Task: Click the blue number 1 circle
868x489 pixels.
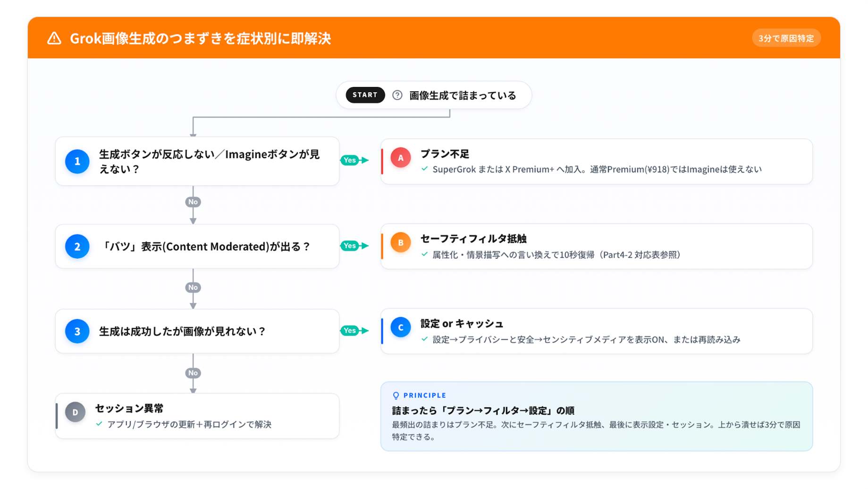Action: [77, 162]
